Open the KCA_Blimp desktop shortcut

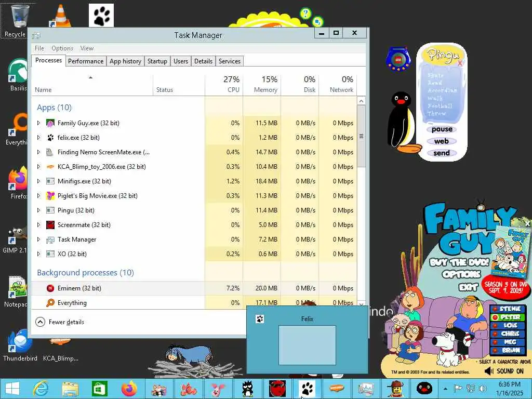60,350
